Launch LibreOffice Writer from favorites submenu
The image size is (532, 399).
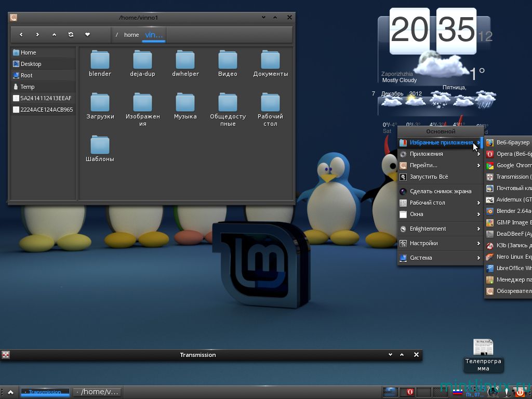pyautogui.click(x=509, y=268)
